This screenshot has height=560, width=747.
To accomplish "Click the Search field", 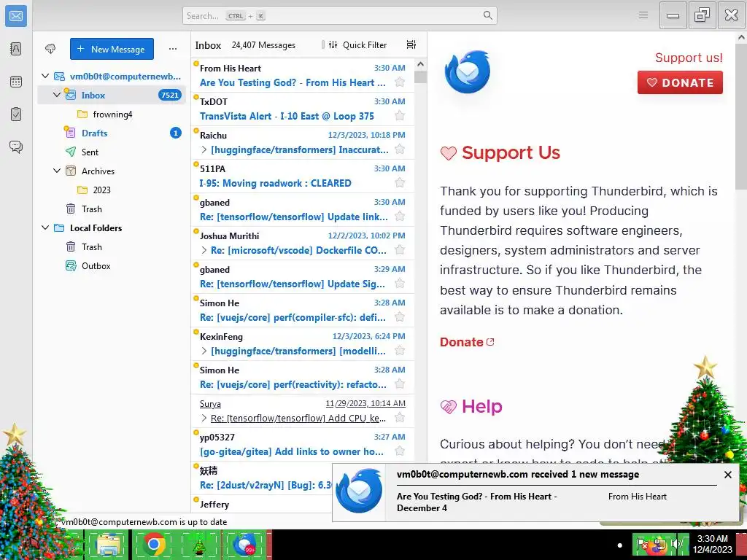I will click(340, 15).
